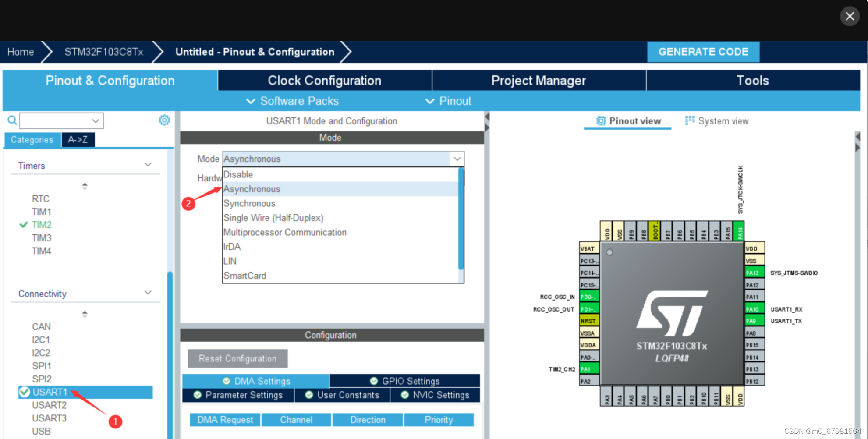Click the green check icon beside TIM2
Viewport: 868px width, 439px height.
tap(24, 225)
